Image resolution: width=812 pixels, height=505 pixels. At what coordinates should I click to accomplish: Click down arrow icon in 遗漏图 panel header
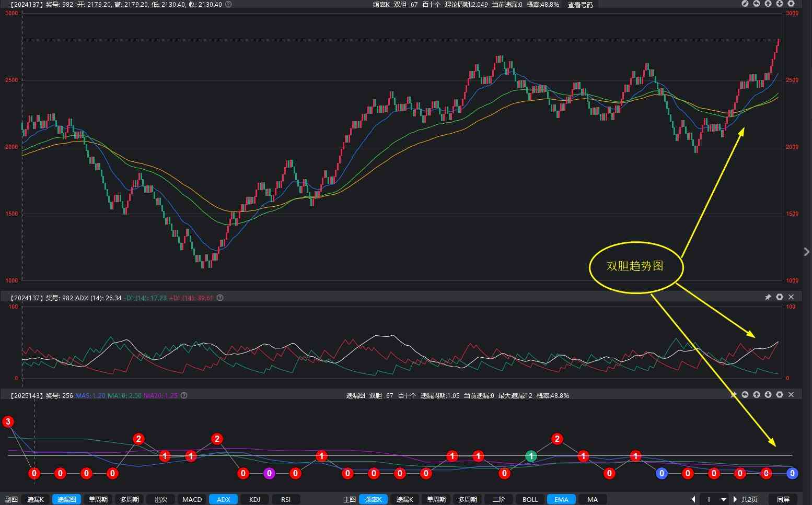coord(768,395)
